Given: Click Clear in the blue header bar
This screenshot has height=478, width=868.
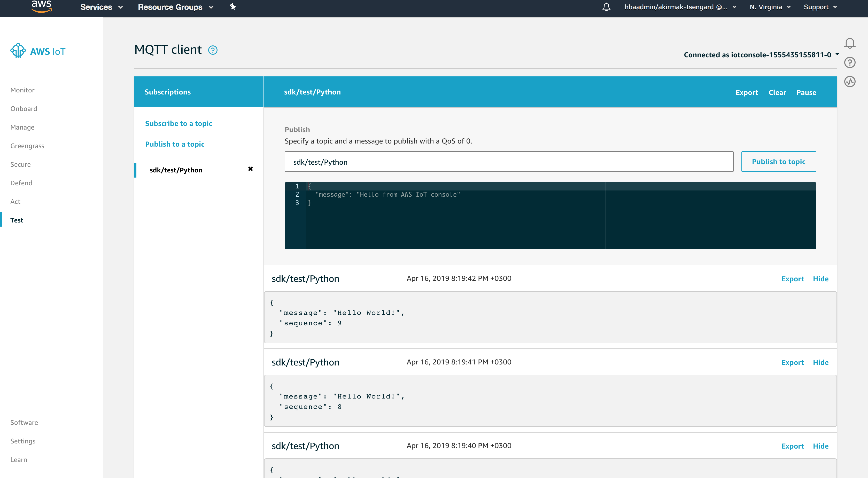Looking at the screenshot, I should click(777, 92).
